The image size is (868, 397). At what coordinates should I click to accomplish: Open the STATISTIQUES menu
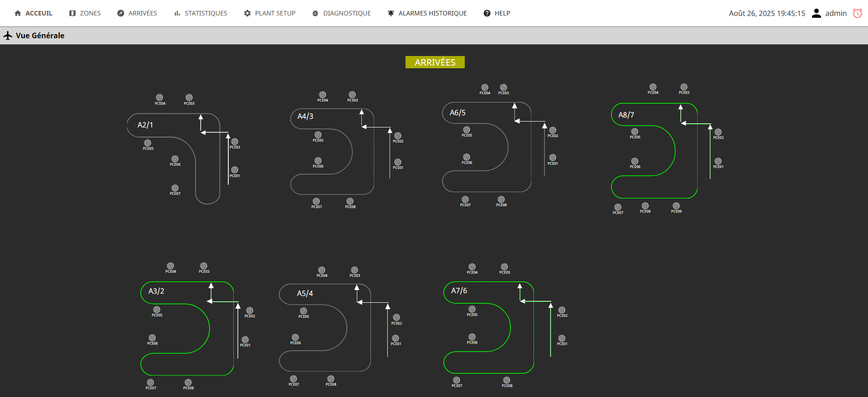pos(200,13)
